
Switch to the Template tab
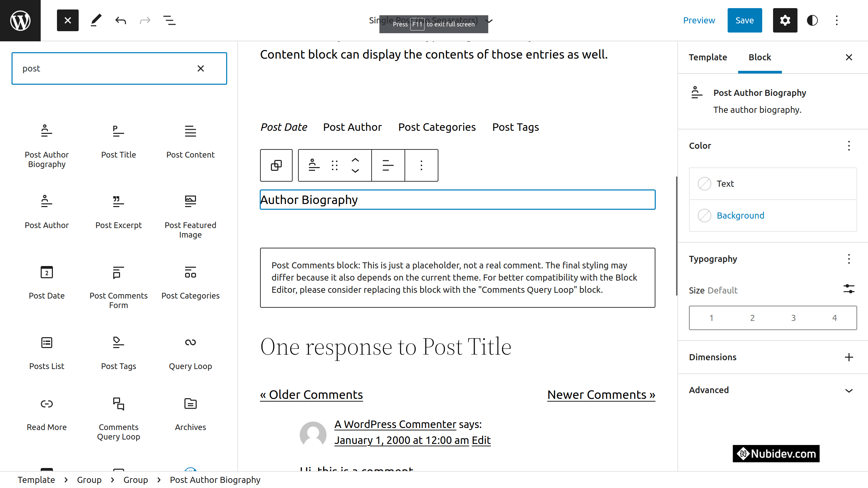point(708,57)
